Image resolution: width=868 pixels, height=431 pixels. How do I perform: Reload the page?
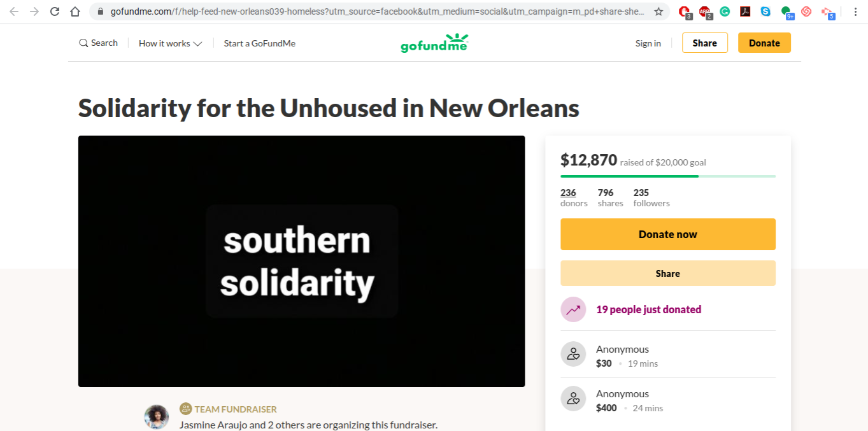pos(55,11)
